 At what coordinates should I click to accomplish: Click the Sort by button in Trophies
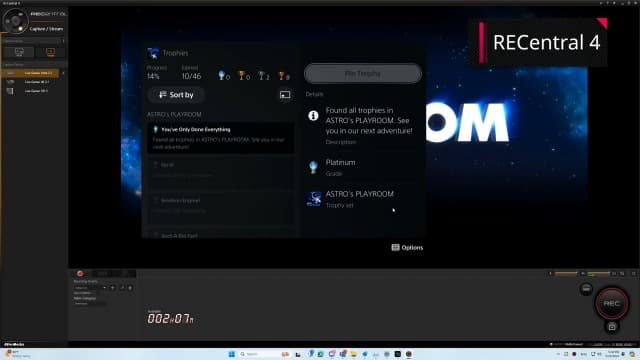(176, 95)
